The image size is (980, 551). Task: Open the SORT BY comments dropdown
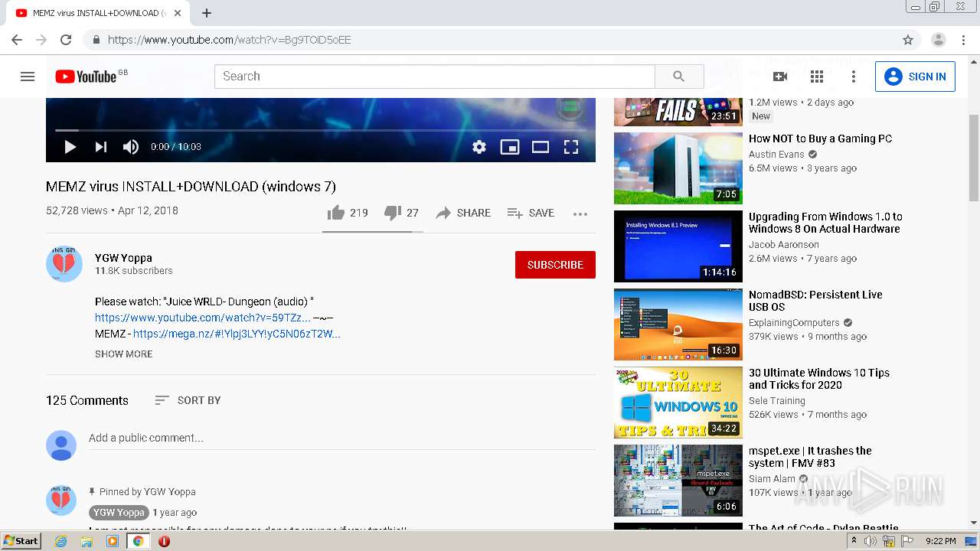coord(188,400)
